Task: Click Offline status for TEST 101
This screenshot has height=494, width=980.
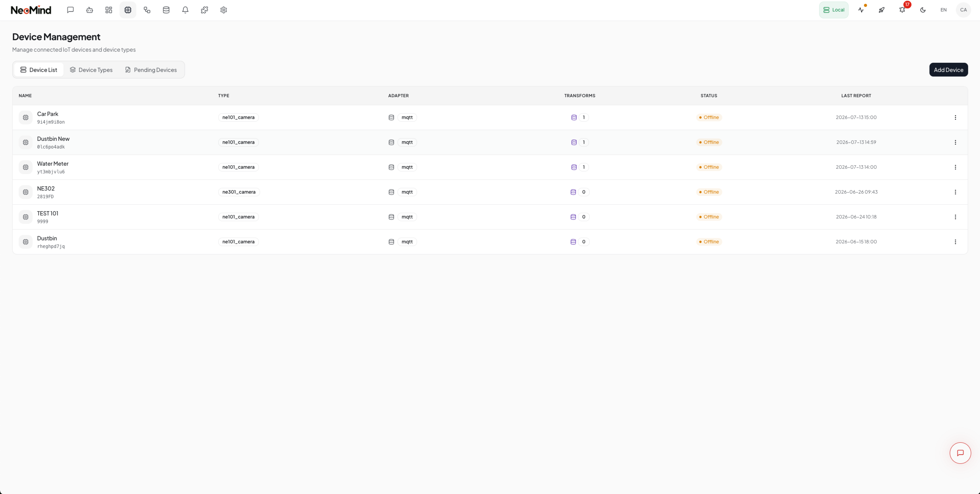Action: [709, 217]
